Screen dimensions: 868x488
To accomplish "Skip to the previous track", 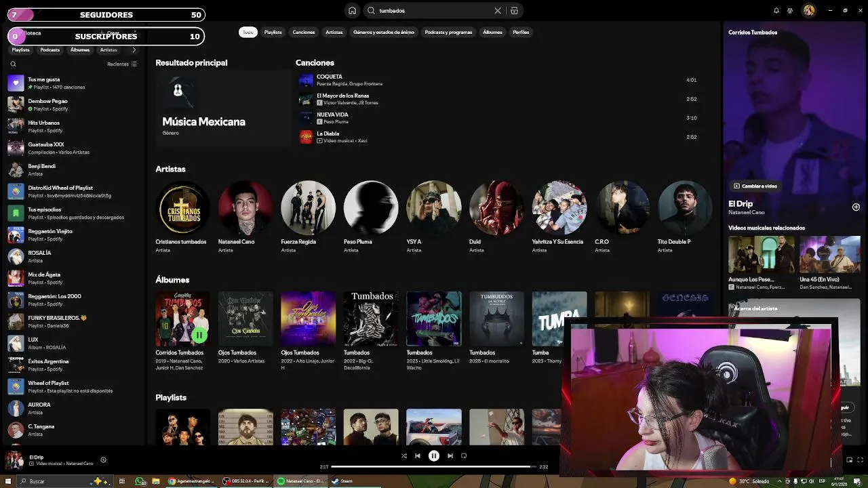I will pos(418,456).
